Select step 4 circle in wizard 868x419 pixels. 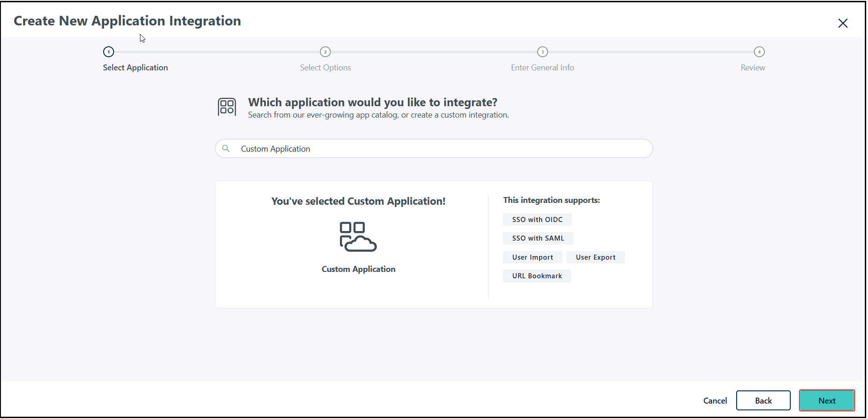(759, 52)
